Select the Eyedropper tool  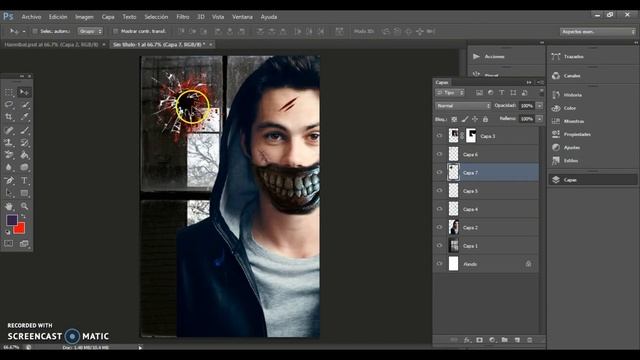pyautogui.click(x=24, y=117)
